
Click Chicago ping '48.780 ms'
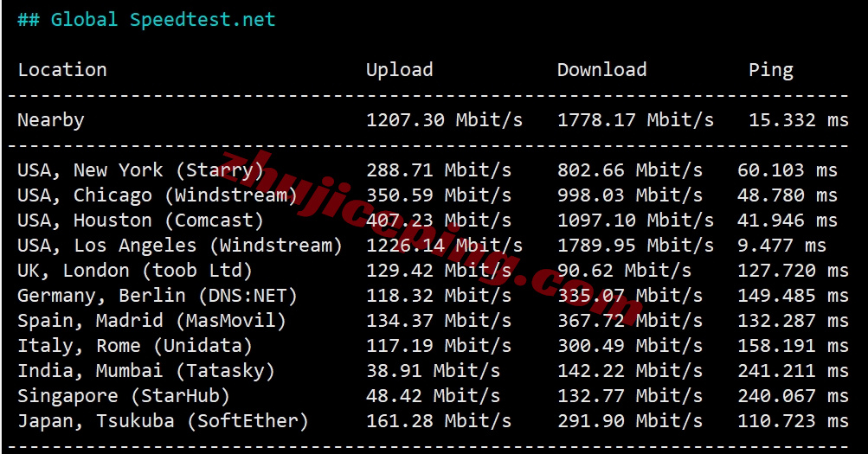click(x=788, y=195)
